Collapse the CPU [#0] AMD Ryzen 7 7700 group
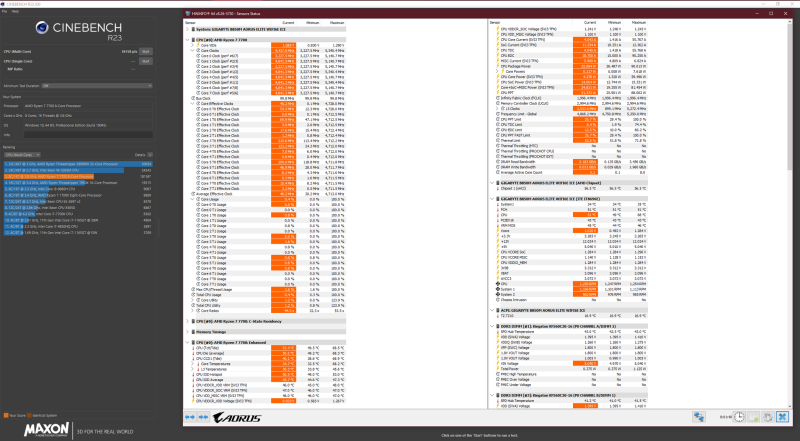This screenshot has width=800, height=441. coord(187,40)
